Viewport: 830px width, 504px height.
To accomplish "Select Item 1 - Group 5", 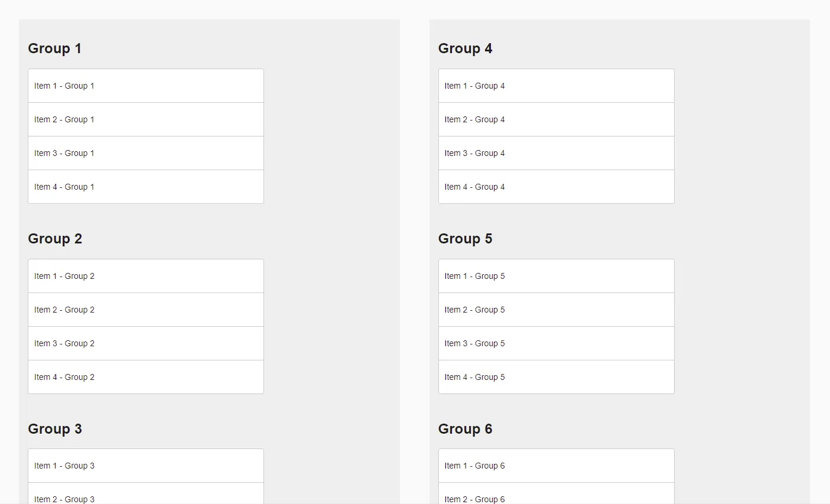I will 556,276.
